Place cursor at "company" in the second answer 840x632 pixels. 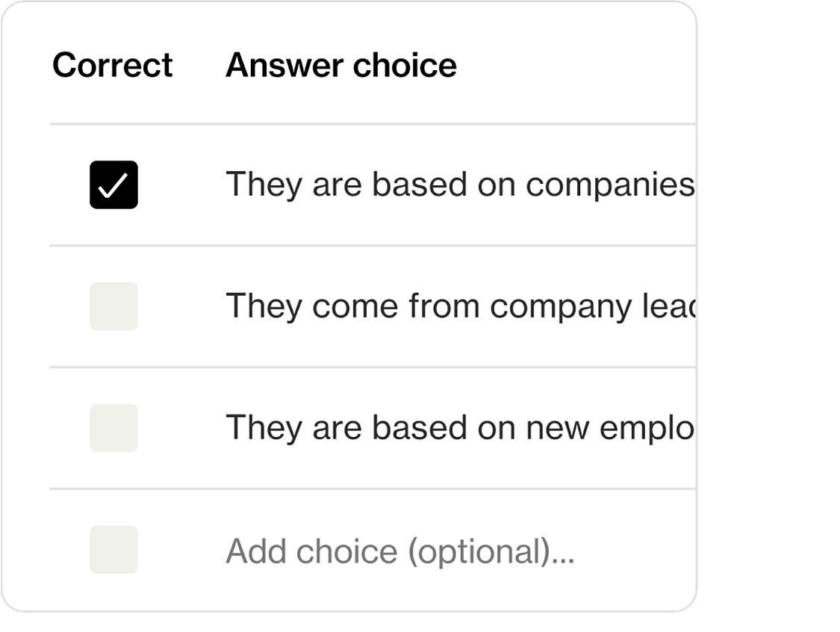[x=560, y=306]
